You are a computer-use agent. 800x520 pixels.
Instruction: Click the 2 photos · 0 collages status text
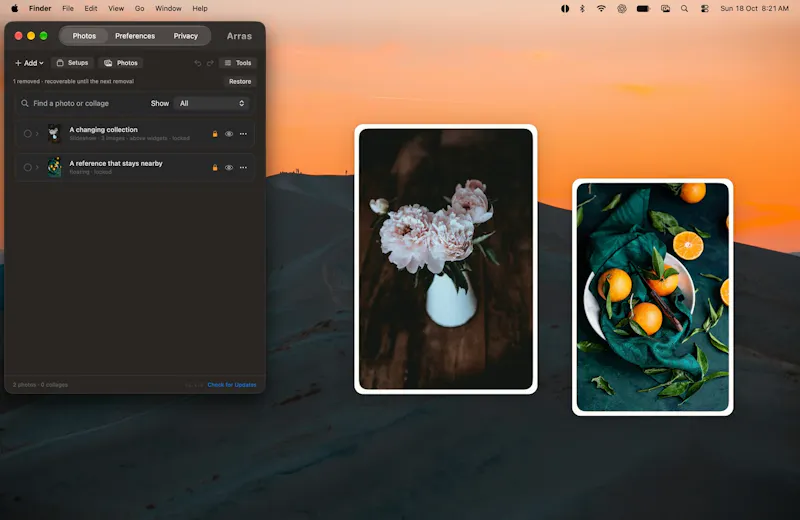(40, 385)
